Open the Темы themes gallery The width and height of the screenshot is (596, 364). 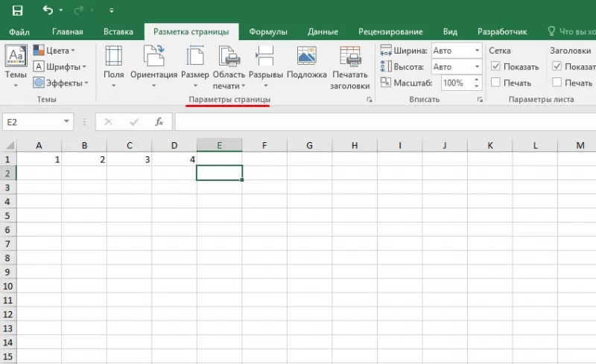coord(16,66)
